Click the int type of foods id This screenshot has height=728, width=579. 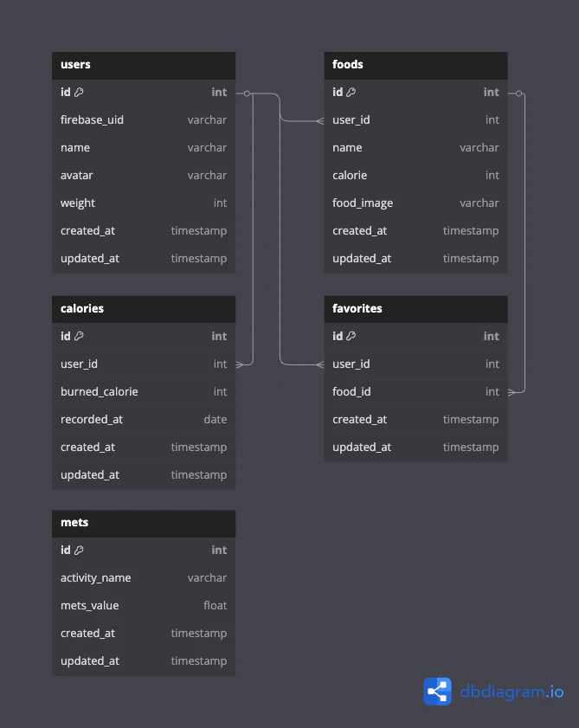[x=492, y=93]
